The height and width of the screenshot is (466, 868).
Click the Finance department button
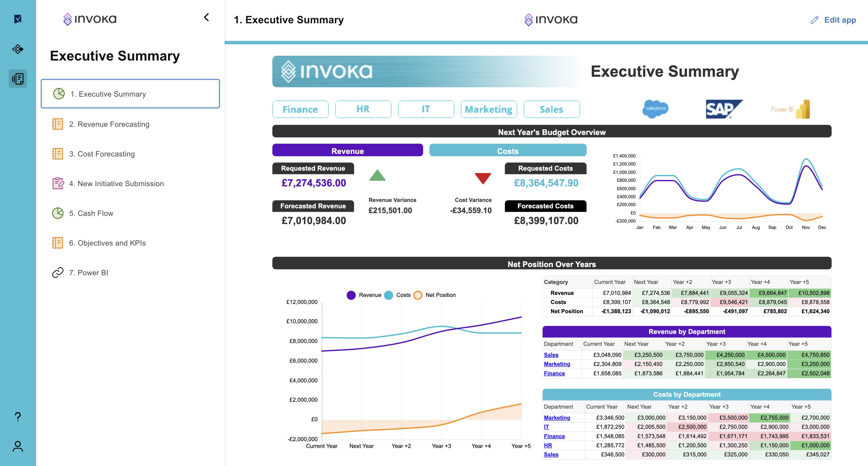tap(300, 109)
